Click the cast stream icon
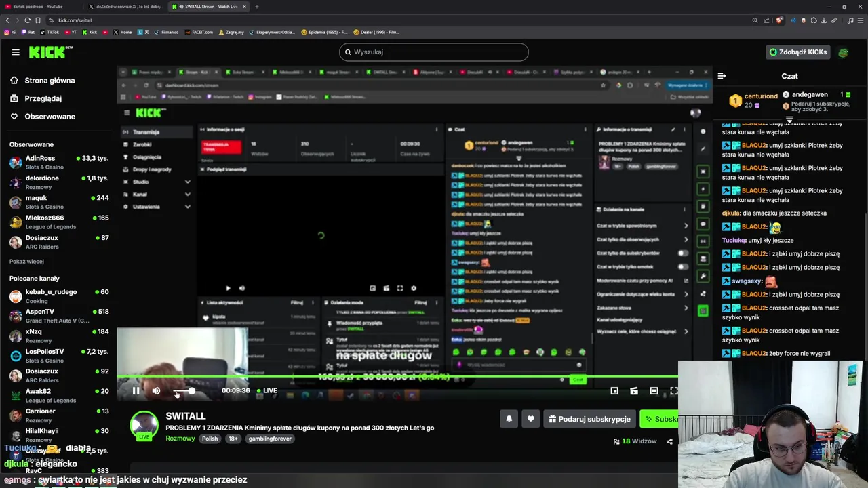Viewport: 868px width, 488px height. [x=634, y=390]
